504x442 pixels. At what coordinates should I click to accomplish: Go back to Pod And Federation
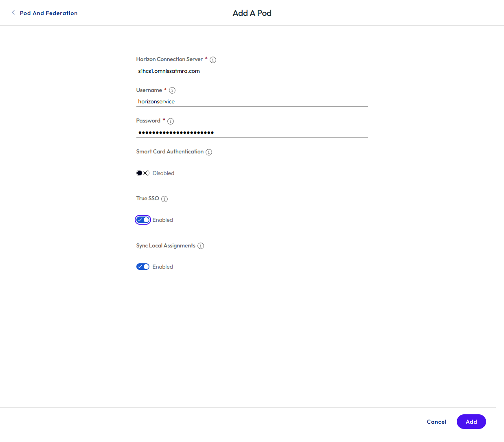[x=48, y=13]
